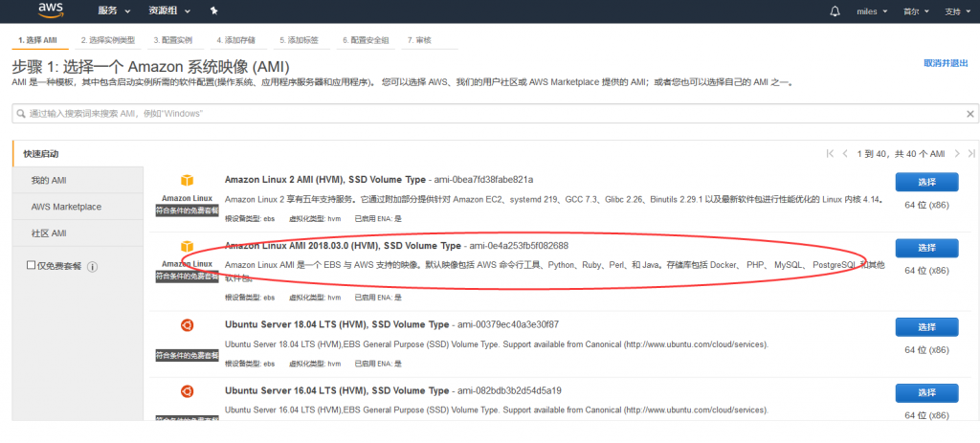The height and width of the screenshot is (443, 980).
Task: Click 选择 for Amazon Linux 2 AMI
Action: 926,182
